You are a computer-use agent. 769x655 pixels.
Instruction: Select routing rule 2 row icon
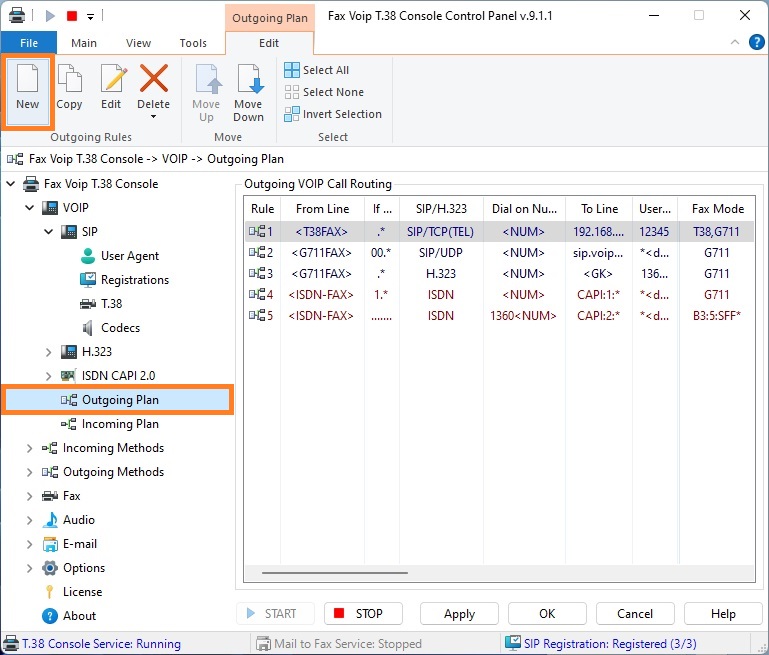[x=256, y=252]
